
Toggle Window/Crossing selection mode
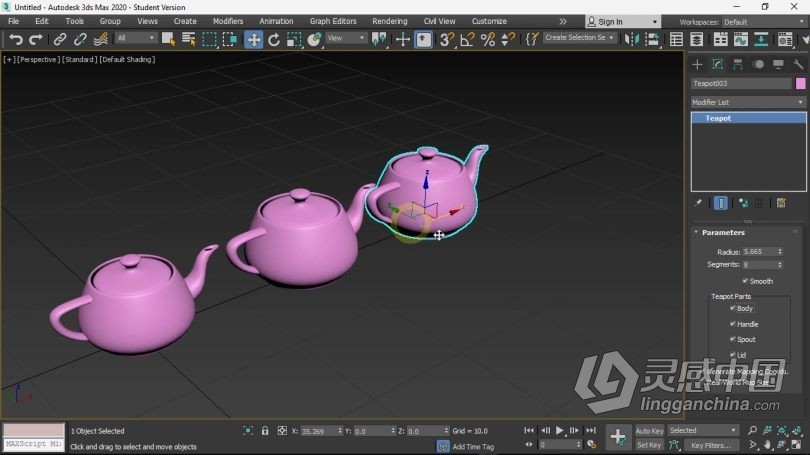coord(229,39)
